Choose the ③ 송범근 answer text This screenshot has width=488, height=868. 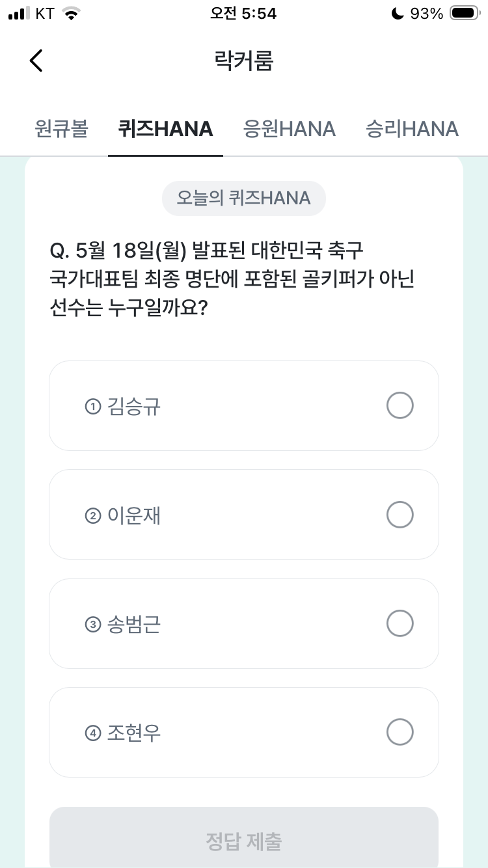point(123,625)
